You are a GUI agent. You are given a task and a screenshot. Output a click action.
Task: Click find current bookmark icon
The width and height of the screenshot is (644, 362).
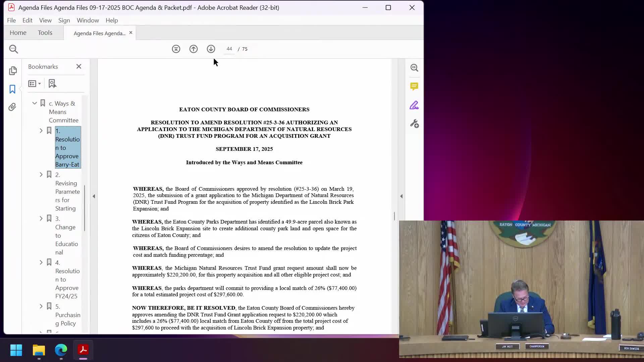(x=52, y=83)
